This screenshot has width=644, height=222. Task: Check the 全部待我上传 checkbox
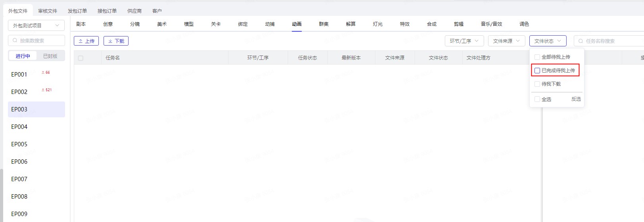(x=537, y=57)
